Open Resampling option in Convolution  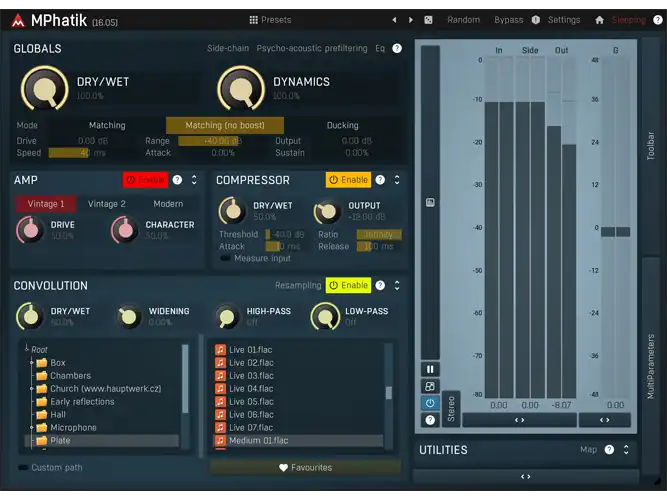point(298,285)
